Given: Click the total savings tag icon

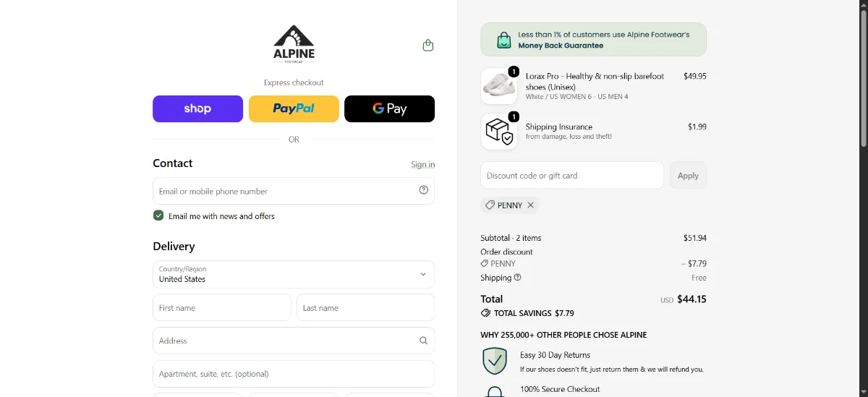Looking at the screenshot, I should (485, 313).
